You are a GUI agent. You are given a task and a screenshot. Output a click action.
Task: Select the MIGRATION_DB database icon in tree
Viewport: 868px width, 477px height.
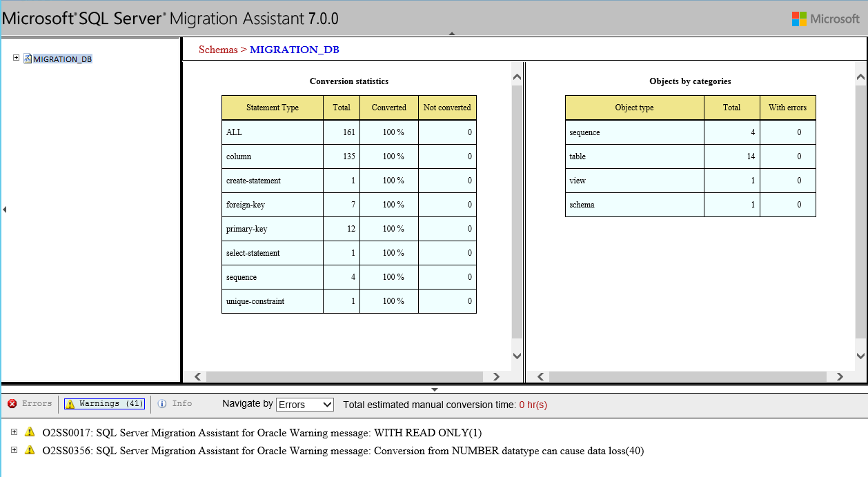click(x=28, y=59)
